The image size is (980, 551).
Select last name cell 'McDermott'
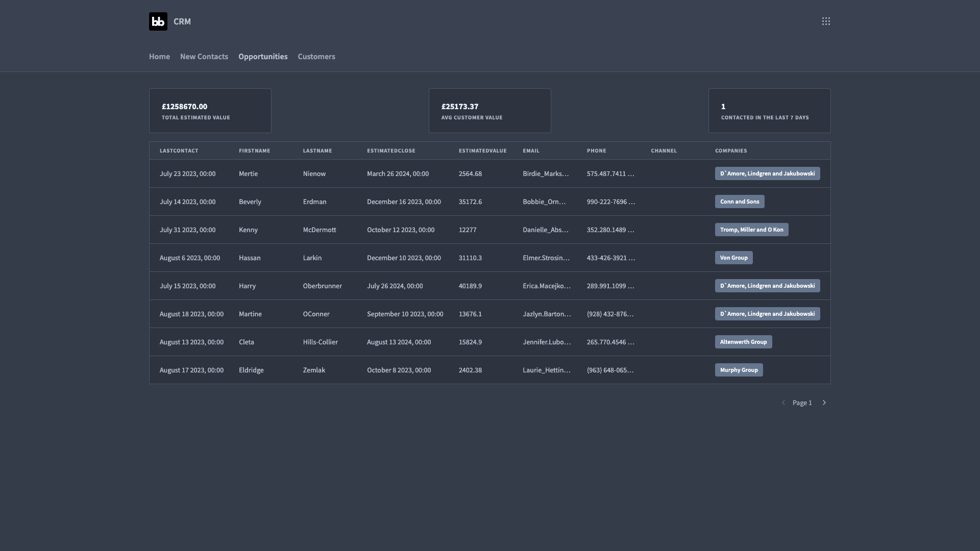320,230
